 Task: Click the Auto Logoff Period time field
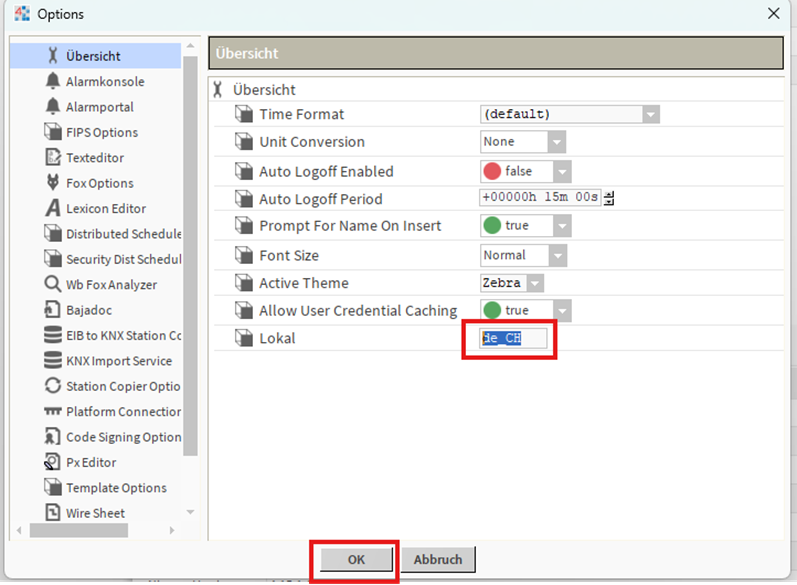(x=540, y=197)
